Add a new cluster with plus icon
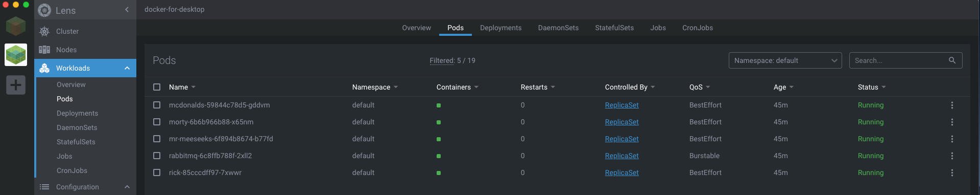This screenshot has width=980, height=195. click(16, 85)
